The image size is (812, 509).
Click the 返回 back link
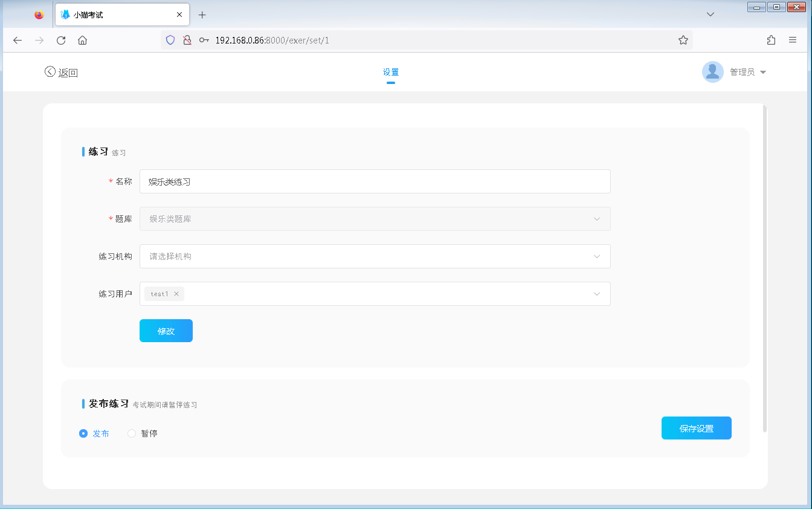(61, 73)
